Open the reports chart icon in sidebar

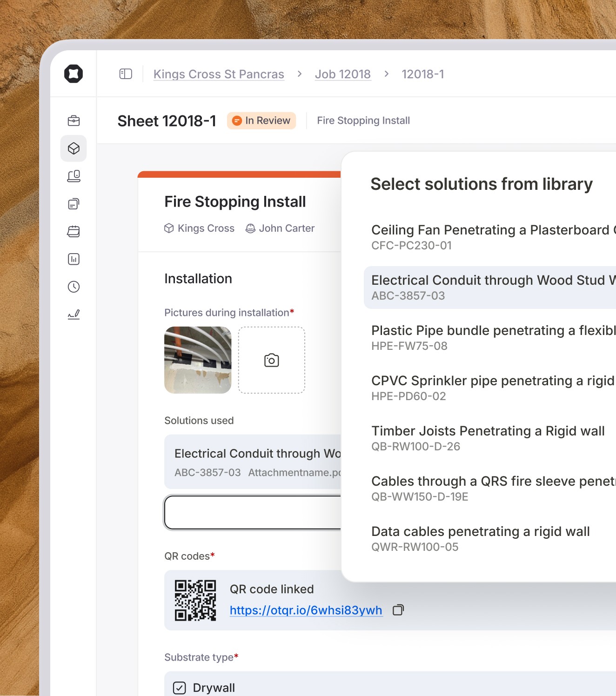pyautogui.click(x=74, y=259)
